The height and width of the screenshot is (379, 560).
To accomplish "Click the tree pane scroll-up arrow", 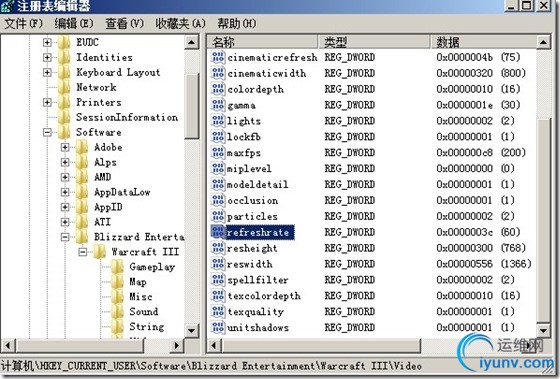I will pyautogui.click(x=192, y=43).
